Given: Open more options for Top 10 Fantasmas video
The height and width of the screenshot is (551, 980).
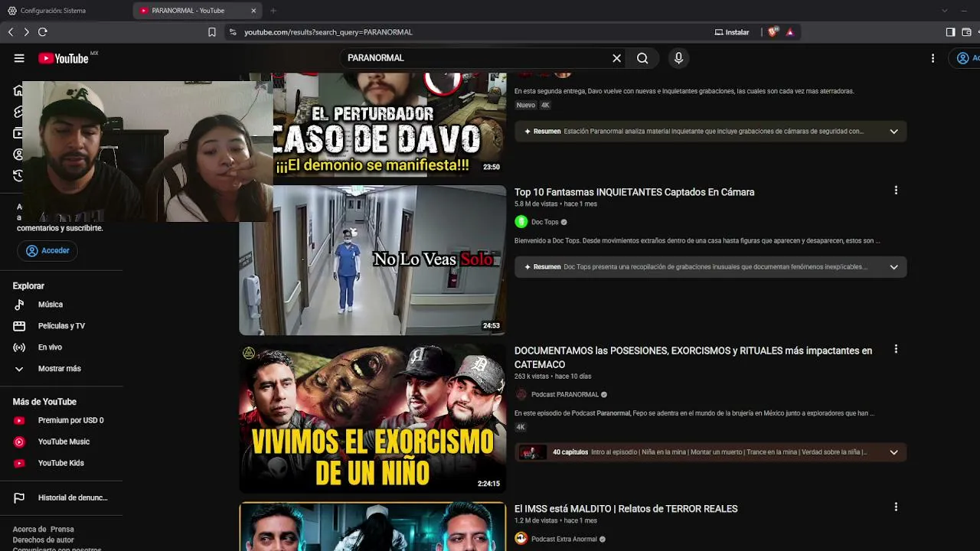Looking at the screenshot, I should coord(896,191).
